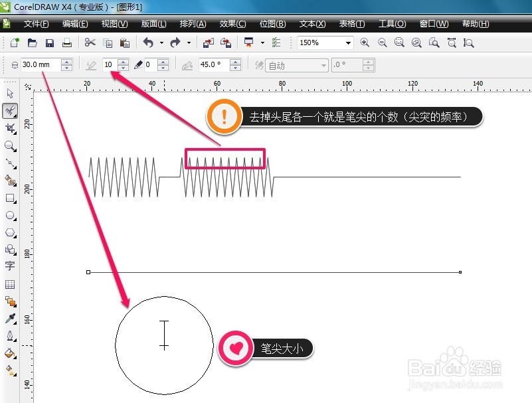Image resolution: width=532 pixels, height=403 pixels.
Task: Open the 表格(T) menu
Action: pyautogui.click(x=352, y=24)
